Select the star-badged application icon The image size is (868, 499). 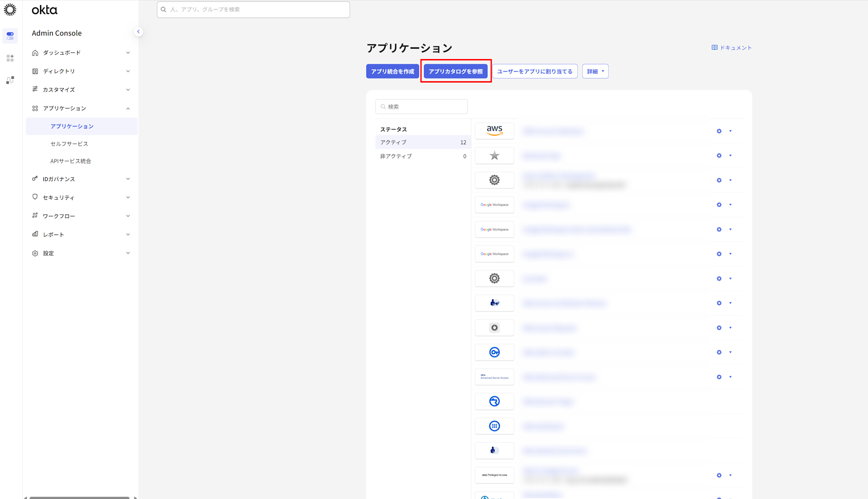pyautogui.click(x=494, y=155)
